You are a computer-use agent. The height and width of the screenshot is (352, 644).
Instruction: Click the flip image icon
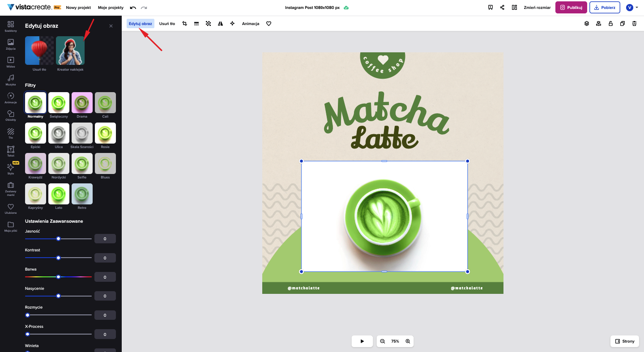pyautogui.click(x=220, y=24)
